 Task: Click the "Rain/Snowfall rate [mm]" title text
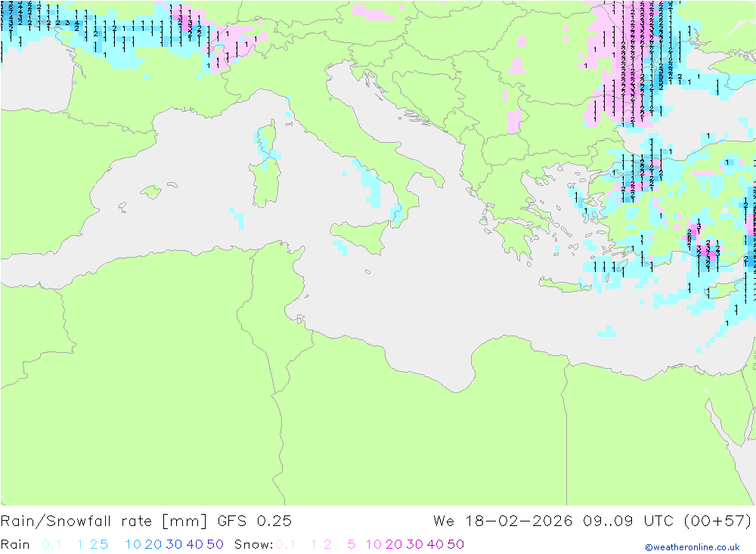pyautogui.click(x=104, y=522)
